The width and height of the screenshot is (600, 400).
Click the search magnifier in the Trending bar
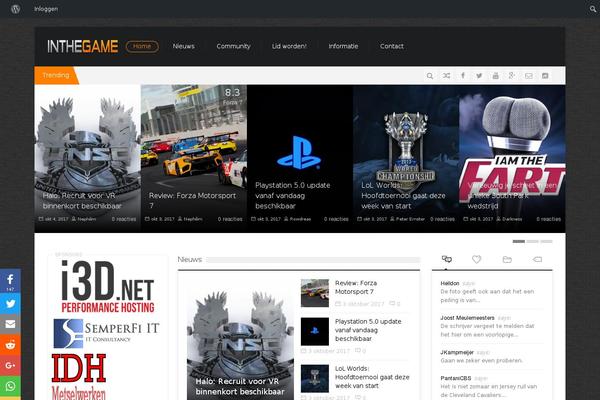430,76
